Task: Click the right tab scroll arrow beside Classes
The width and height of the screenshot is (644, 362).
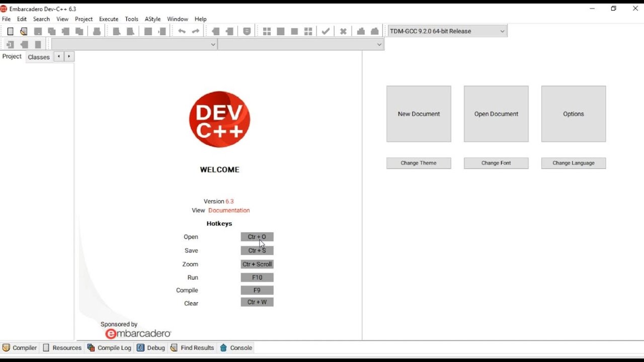Action: pos(69,56)
